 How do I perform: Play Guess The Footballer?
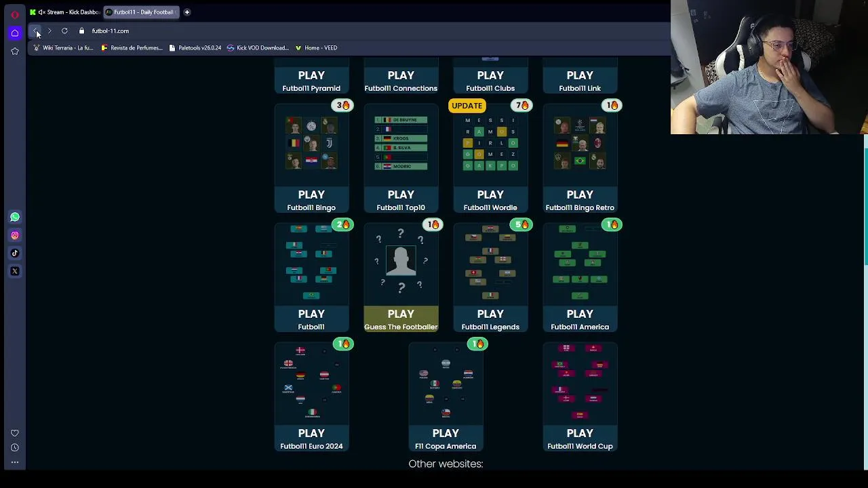tap(401, 319)
